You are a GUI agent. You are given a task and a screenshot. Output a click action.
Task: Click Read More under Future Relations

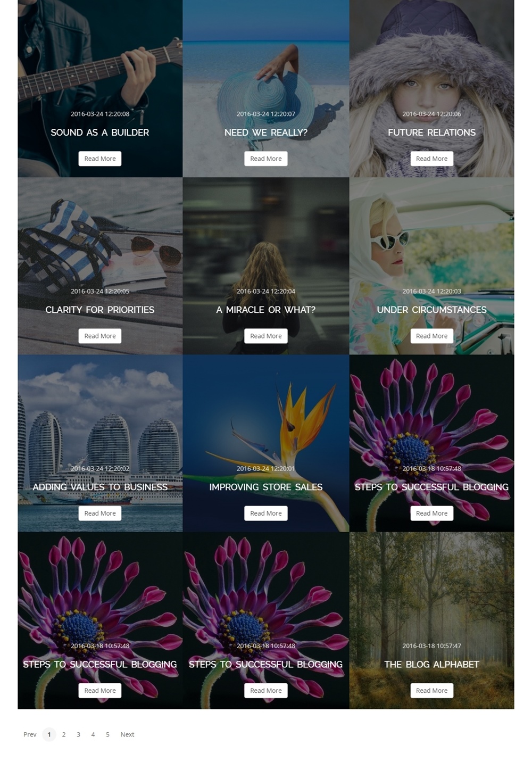[x=432, y=159]
